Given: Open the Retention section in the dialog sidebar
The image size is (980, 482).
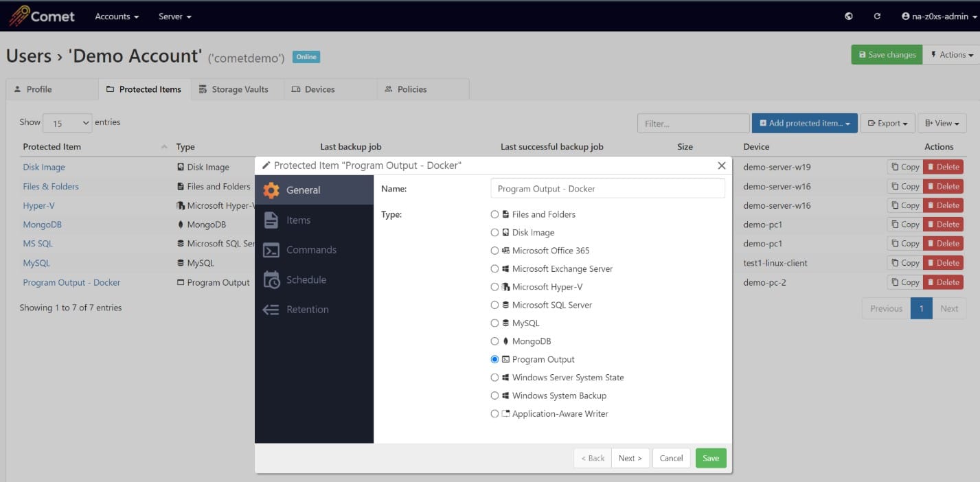Looking at the screenshot, I should point(307,309).
